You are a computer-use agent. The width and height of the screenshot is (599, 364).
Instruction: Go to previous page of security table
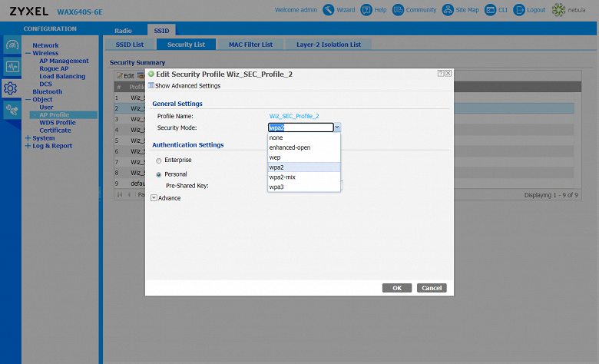point(129,195)
